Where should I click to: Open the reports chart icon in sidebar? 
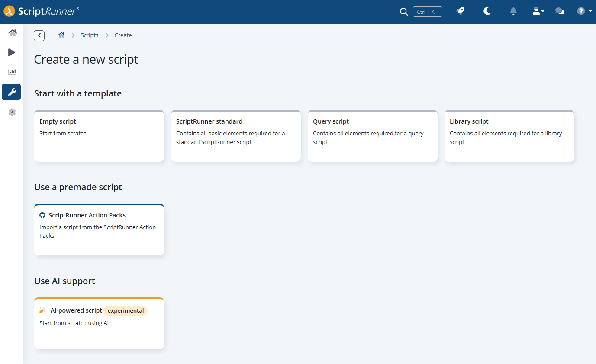pyautogui.click(x=12, y=72)
